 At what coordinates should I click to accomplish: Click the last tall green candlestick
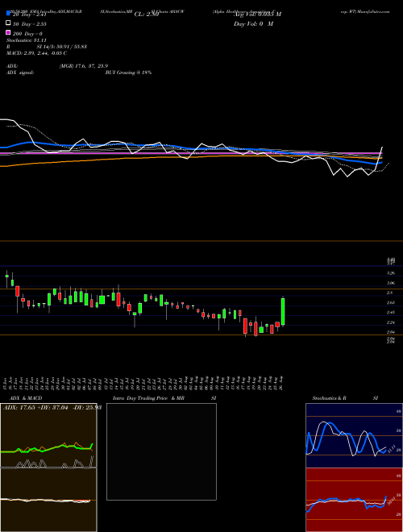click(x=283, y=312)
